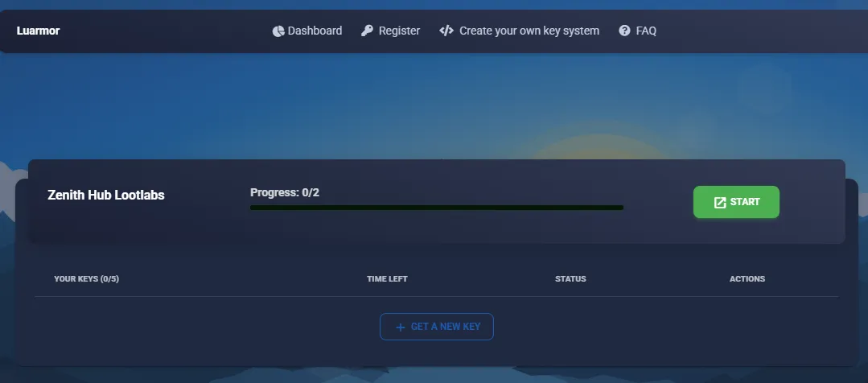Click the Dashboard pie chart icon
Viewport: 868px width, 383px height.
tap(278, 31)
